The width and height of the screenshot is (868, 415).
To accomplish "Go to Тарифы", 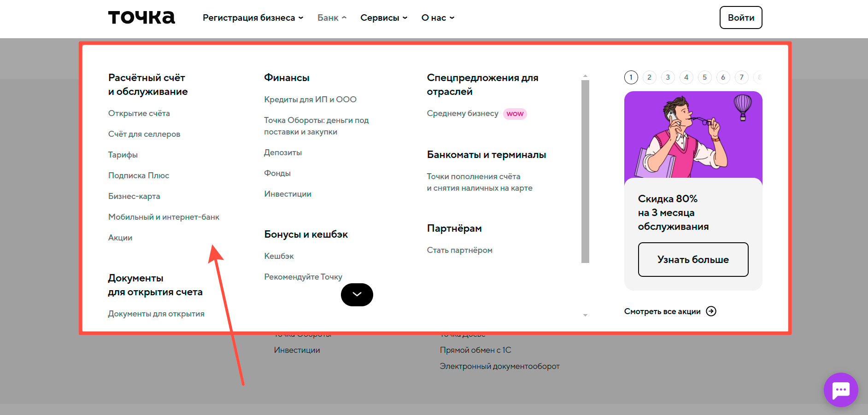I will pos(123,155).
